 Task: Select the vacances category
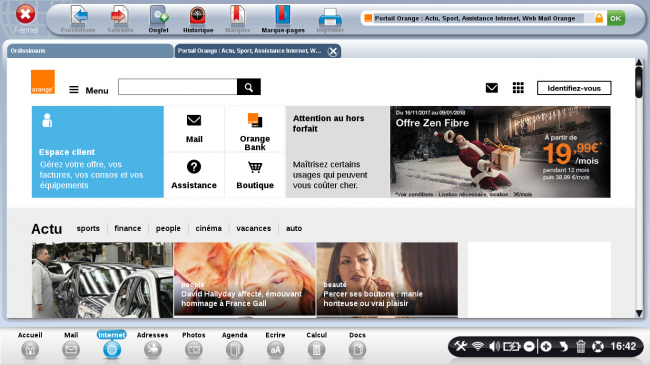coord(254,228)
